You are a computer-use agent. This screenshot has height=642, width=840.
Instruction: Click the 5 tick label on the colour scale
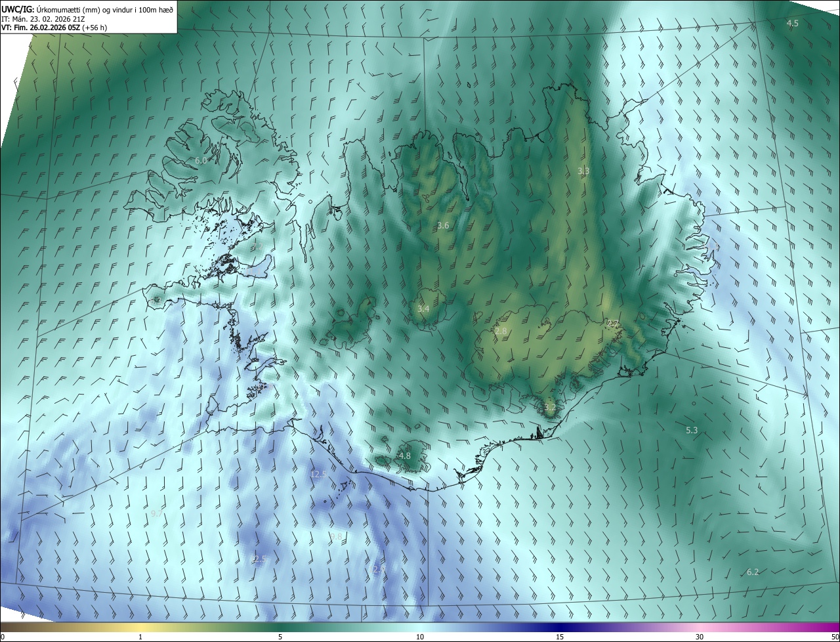point(280,637)
